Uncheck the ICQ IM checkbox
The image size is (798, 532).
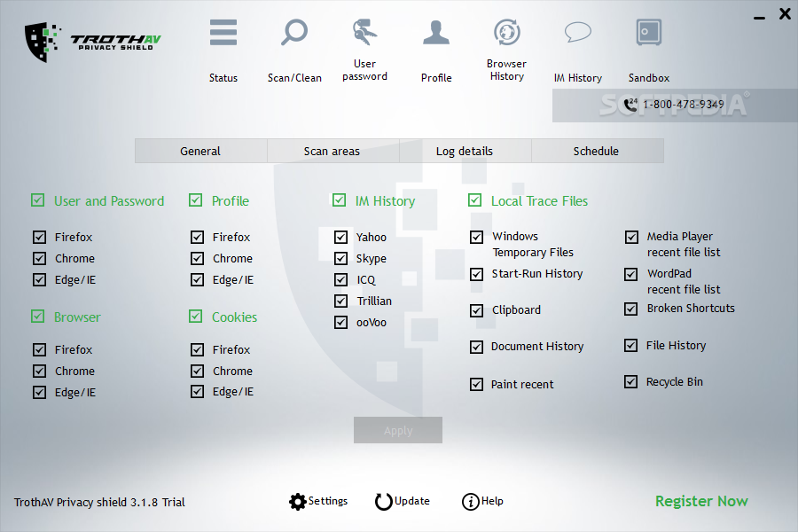tap(340, 279)
